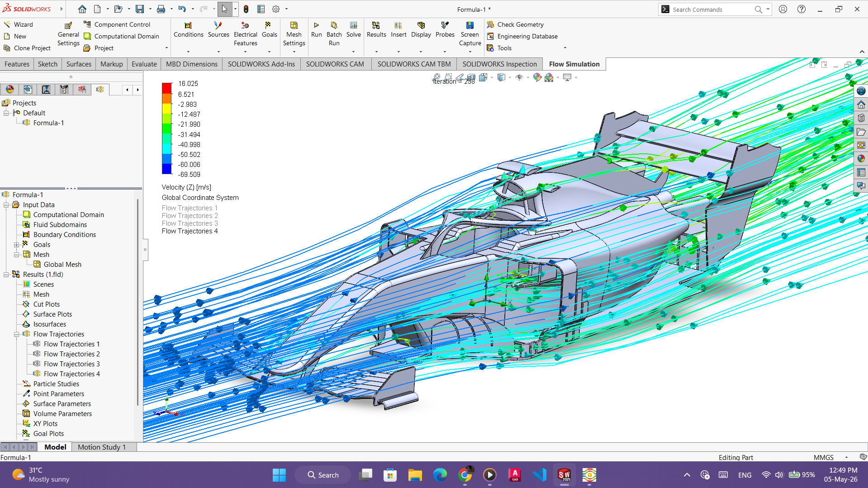Switch to the Sketch tab
Image resolution: width=868 pixels, height=488 pixels.
(x=47, y=64)
